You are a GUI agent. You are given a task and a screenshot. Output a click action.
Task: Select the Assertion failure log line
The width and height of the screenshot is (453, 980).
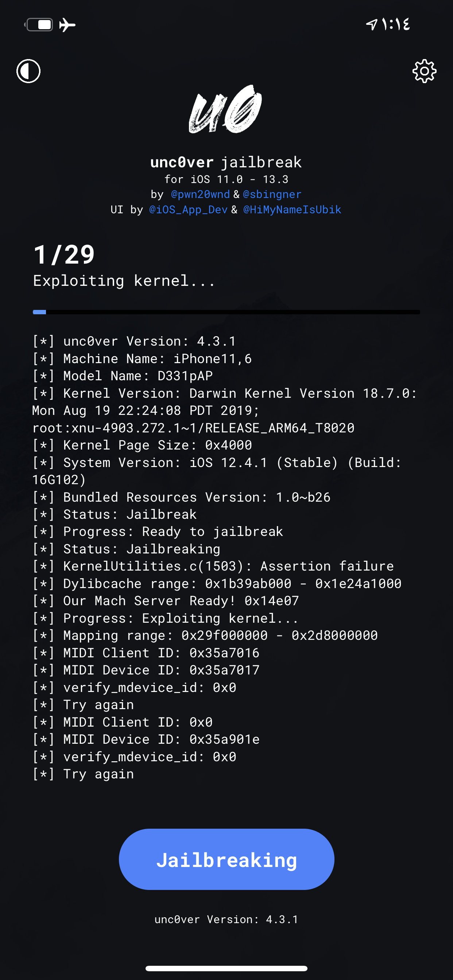tap(213, 566)
